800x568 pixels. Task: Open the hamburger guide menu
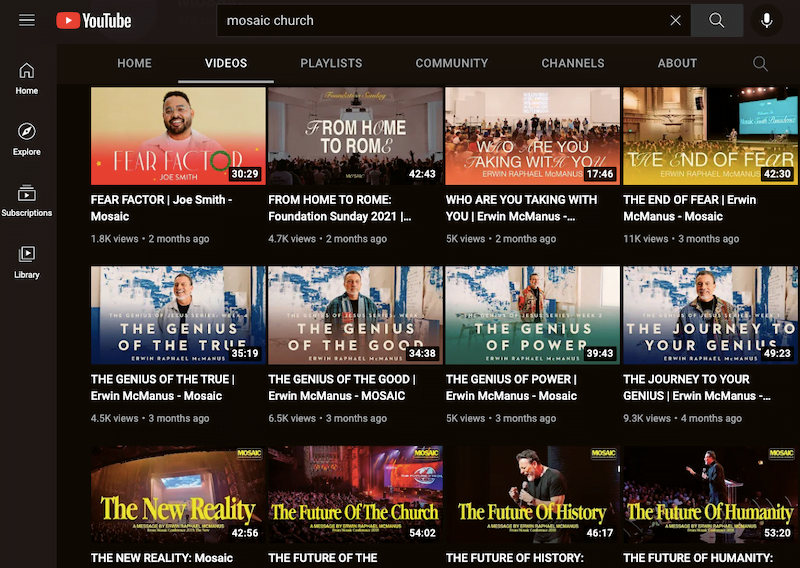click(x=27, y=20)
